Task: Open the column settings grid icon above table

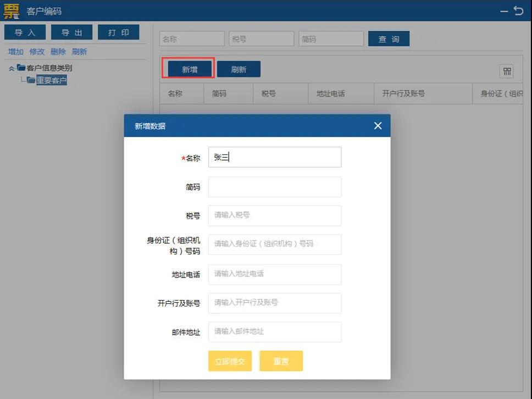Action: coord(507,71)
